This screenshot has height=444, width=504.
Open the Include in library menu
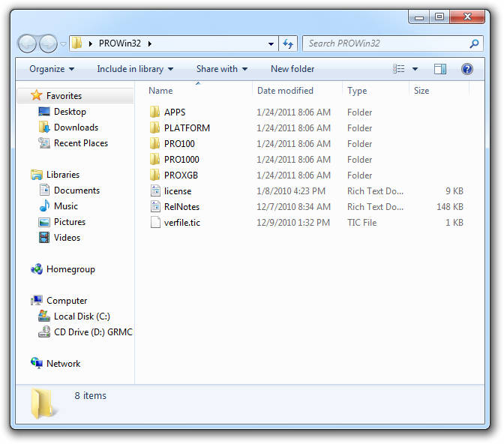pos(135,69)
